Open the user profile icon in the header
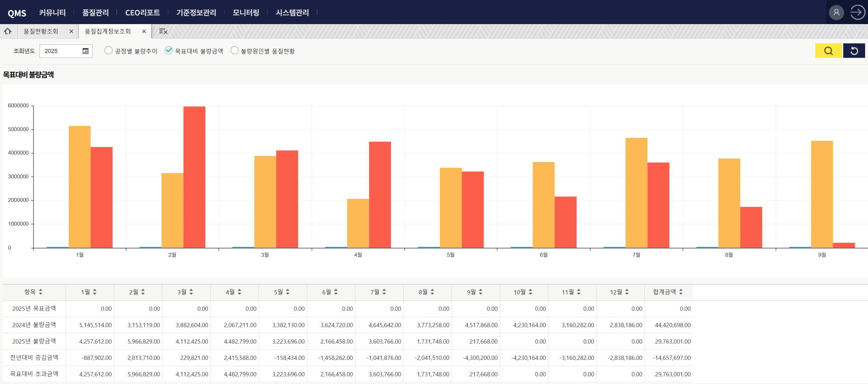 point(836,12)
